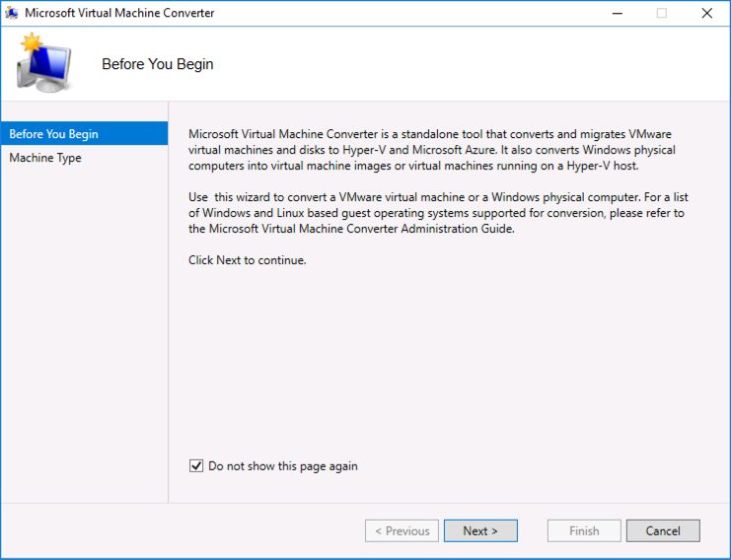Select Before You Begin in the sidebar
The image size is (731, 560).
pyautogui.click(x=85, y=134)
